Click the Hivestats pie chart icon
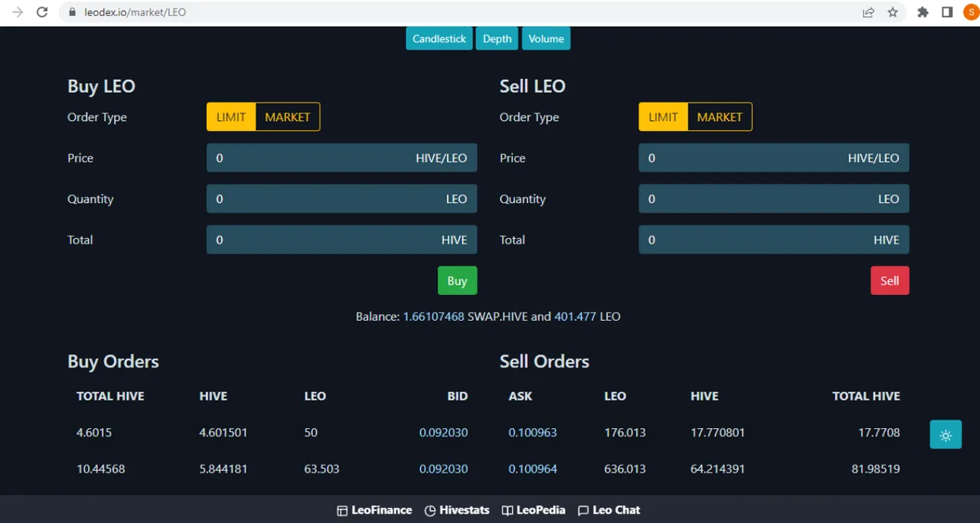This screenshot has height=523, width=980. click(x=430, y=511)
